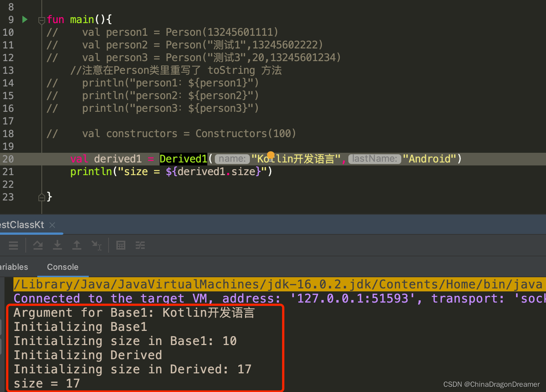
Task: Click commented "val person2" line 11
Action: tap(185, 45)
